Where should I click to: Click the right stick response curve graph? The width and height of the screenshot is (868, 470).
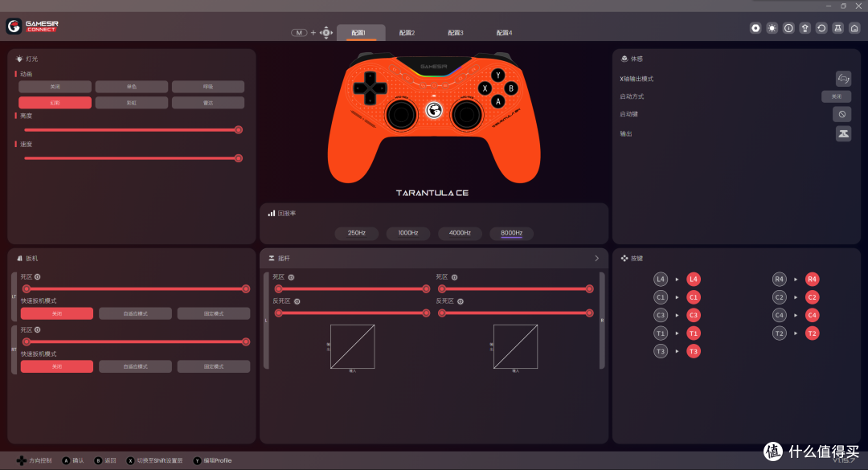point(515,346)
